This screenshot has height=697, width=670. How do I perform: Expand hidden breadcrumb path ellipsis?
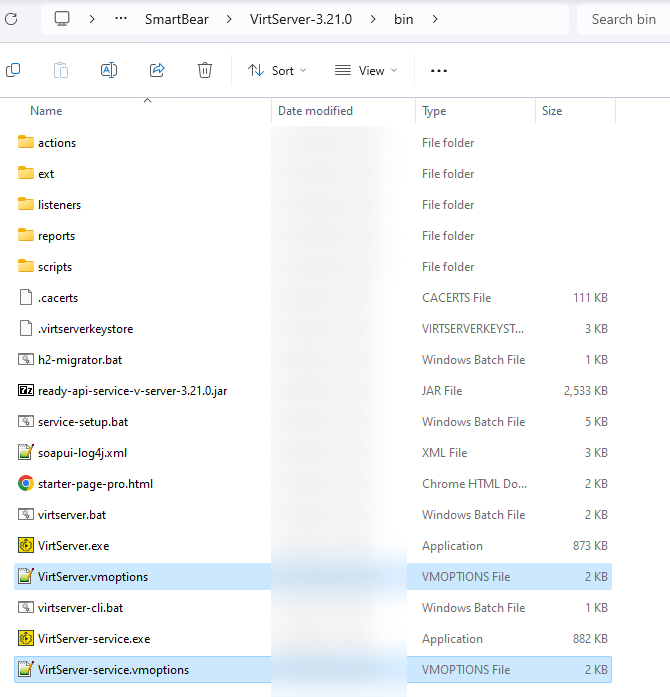(121, 19)
